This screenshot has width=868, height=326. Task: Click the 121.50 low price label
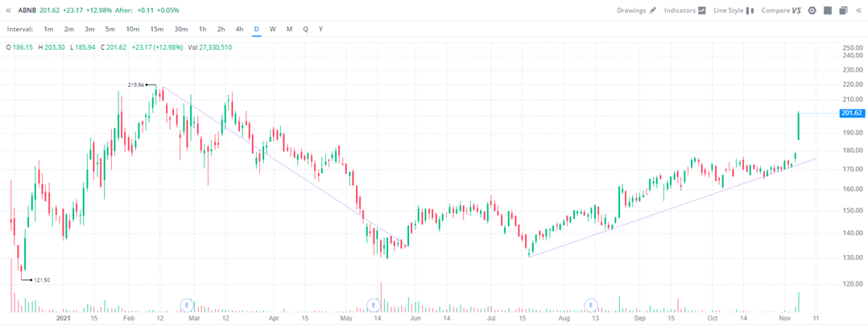pos(42,280)
